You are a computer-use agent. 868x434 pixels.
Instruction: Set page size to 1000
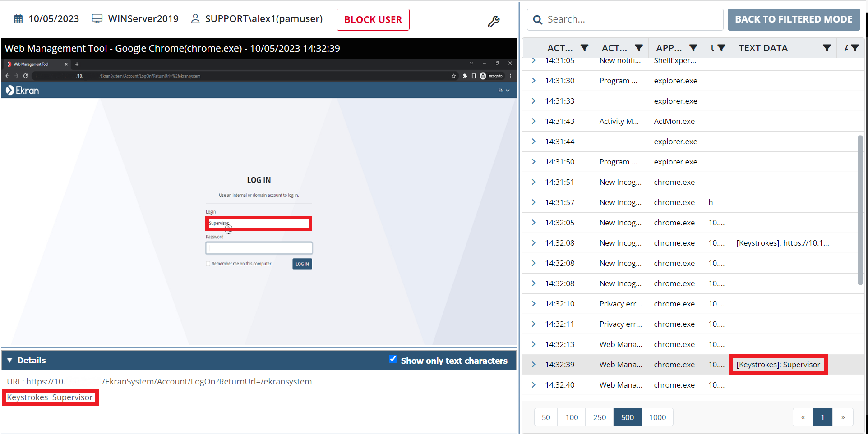pos(657,417)
